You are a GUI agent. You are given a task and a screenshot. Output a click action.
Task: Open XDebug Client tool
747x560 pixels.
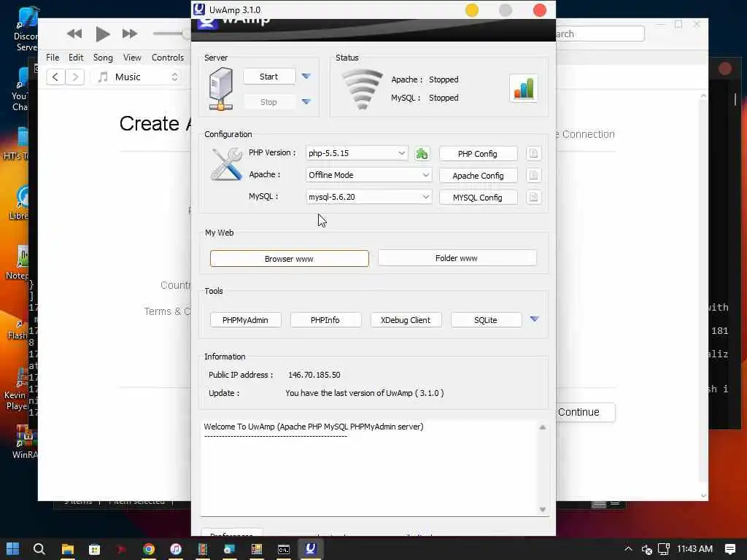406,320
